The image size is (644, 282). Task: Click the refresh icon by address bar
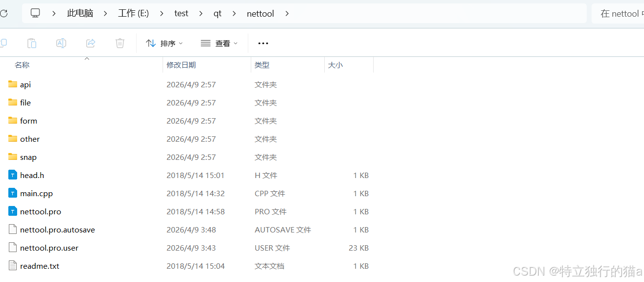point(3,14)
